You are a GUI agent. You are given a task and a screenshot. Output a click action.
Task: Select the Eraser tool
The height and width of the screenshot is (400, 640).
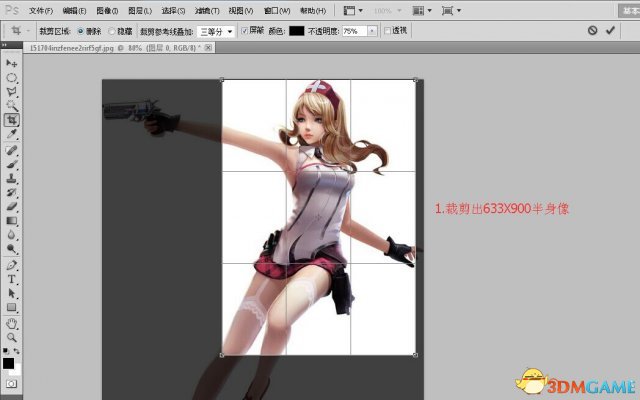(x=11, y=207)
